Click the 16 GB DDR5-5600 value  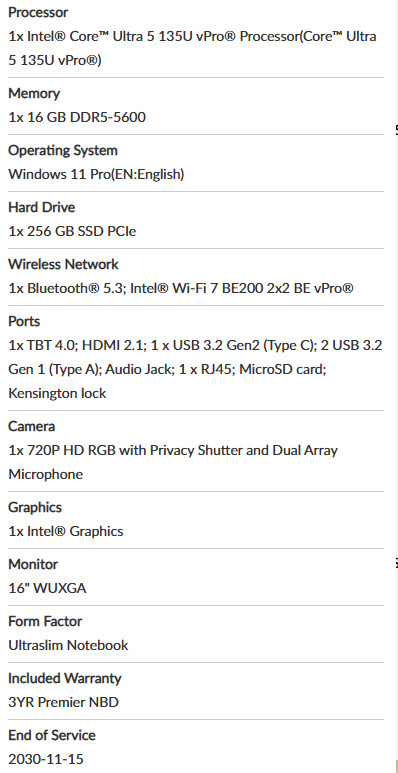tap(77, 117)
